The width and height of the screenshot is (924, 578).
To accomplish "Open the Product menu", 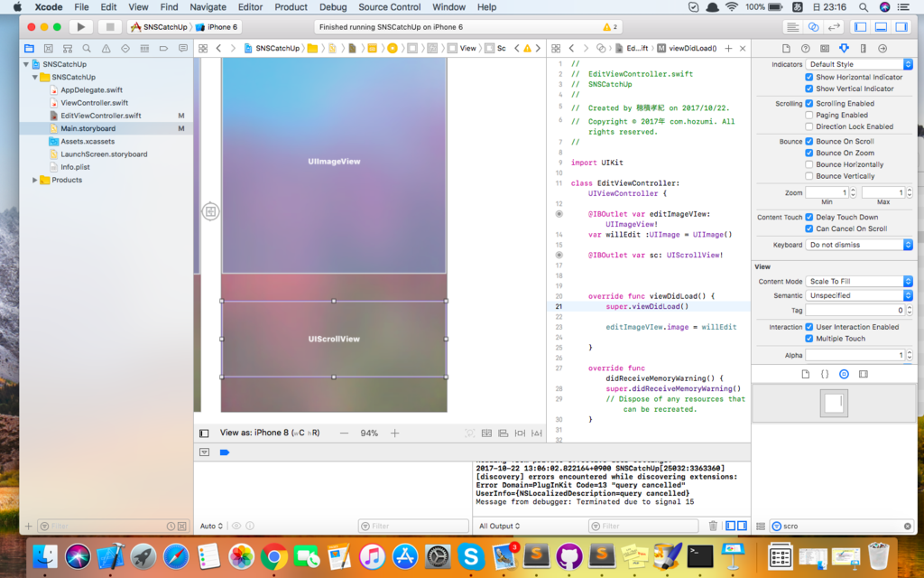I will (291, 7).
